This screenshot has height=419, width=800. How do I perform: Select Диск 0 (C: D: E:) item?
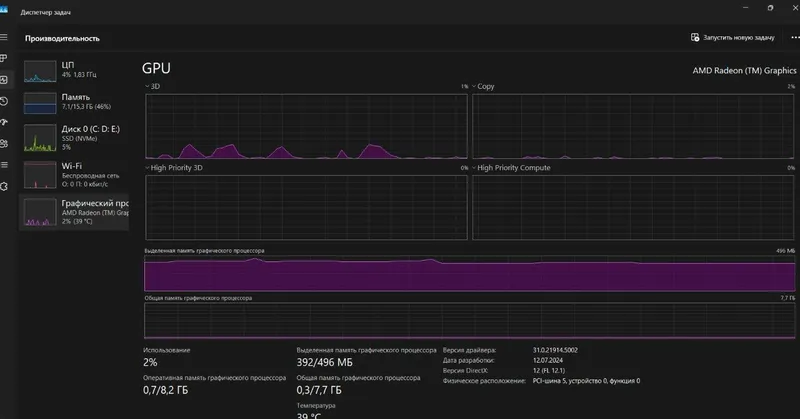point(74,138)
